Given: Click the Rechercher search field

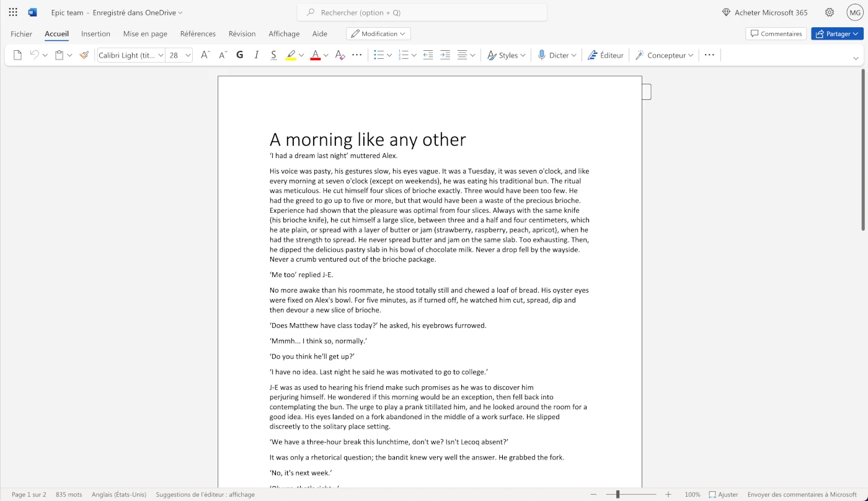Looking at the screenshot, I should [422, 12].
